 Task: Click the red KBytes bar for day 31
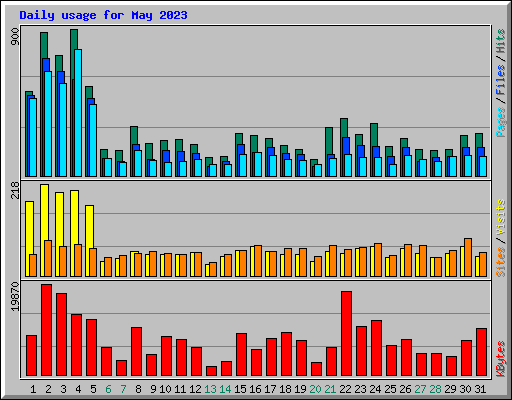(482, 352)
